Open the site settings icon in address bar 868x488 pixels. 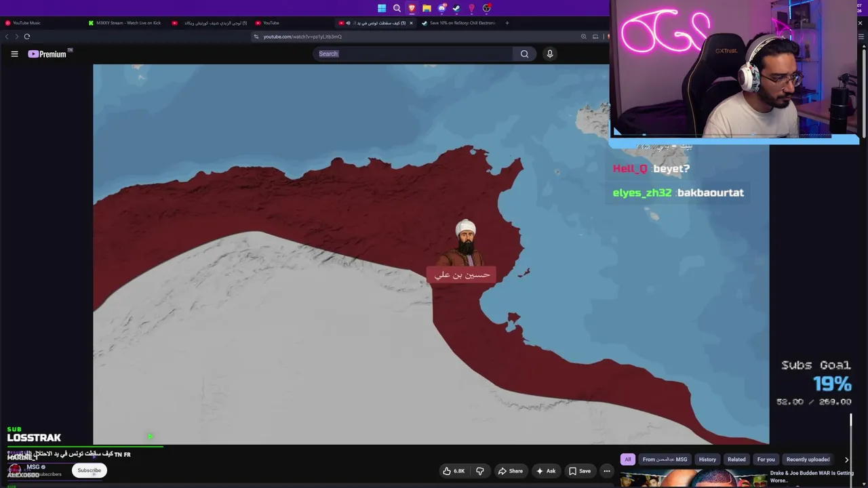coord(256,37)
